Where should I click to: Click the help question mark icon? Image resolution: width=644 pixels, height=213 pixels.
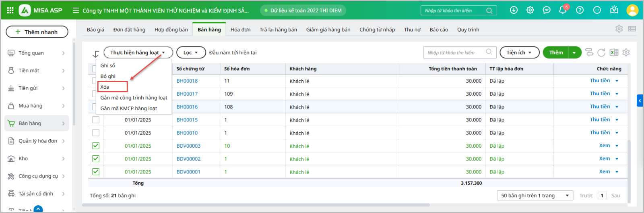(x=580, y=10)
